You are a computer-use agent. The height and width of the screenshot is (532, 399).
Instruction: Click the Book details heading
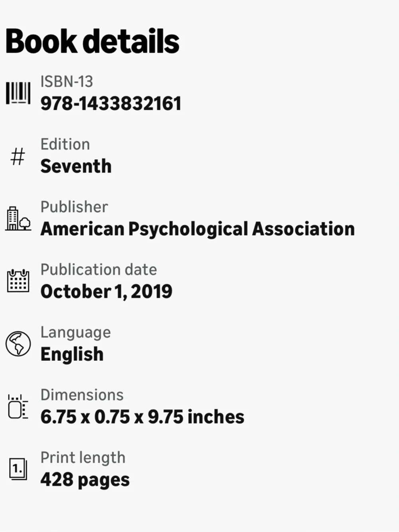[92, 42]
